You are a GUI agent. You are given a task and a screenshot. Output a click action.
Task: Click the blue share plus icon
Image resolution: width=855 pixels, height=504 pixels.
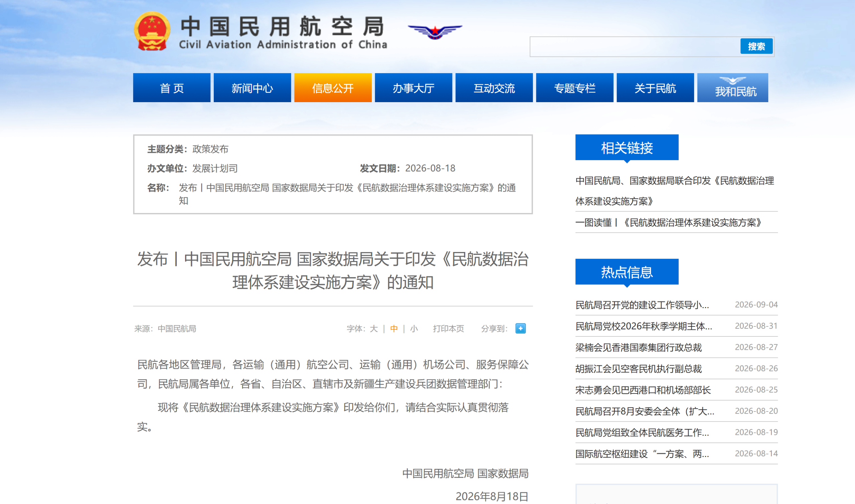tap(520, 328)
